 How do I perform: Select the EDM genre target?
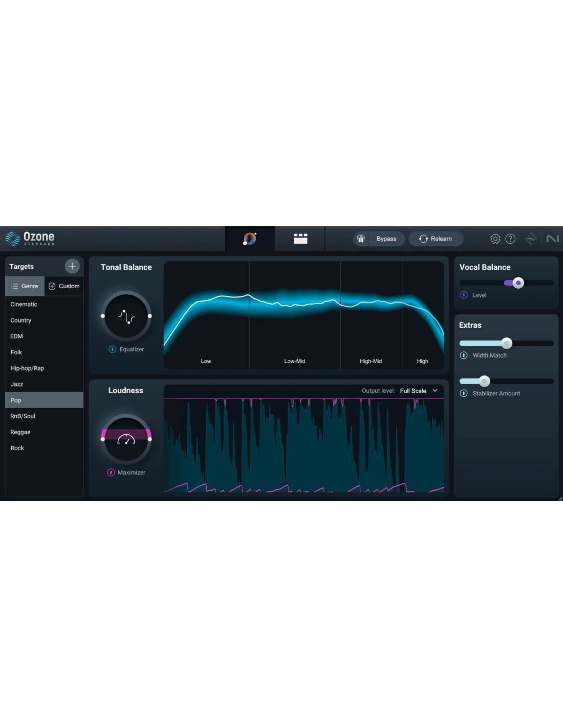44,336
